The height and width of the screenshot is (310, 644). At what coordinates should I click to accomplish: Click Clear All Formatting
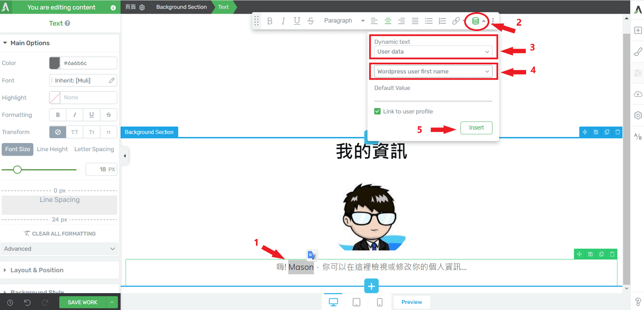60,234
